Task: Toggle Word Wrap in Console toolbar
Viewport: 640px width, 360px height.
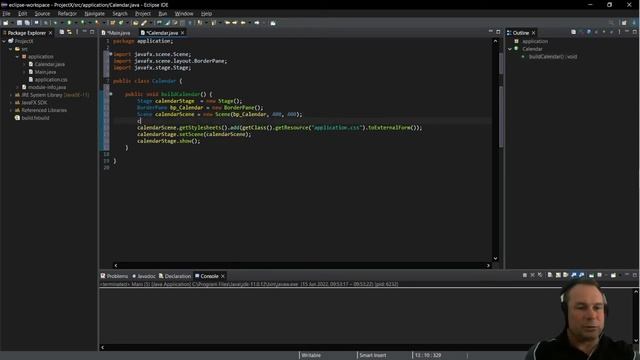Action: point(566,276)
